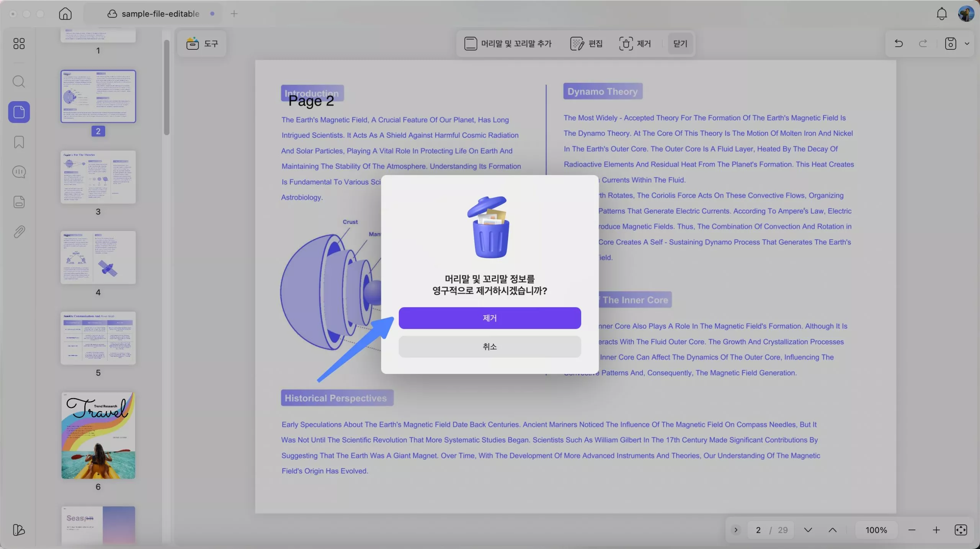Click the Historical Perspectives heading
This screenshot has width=980, height=549.
(x=336, y=398)
